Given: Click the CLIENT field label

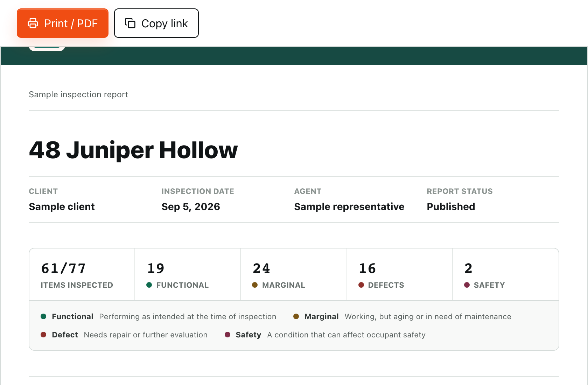Looking at the screenshot, I should [x=43, y=191].
